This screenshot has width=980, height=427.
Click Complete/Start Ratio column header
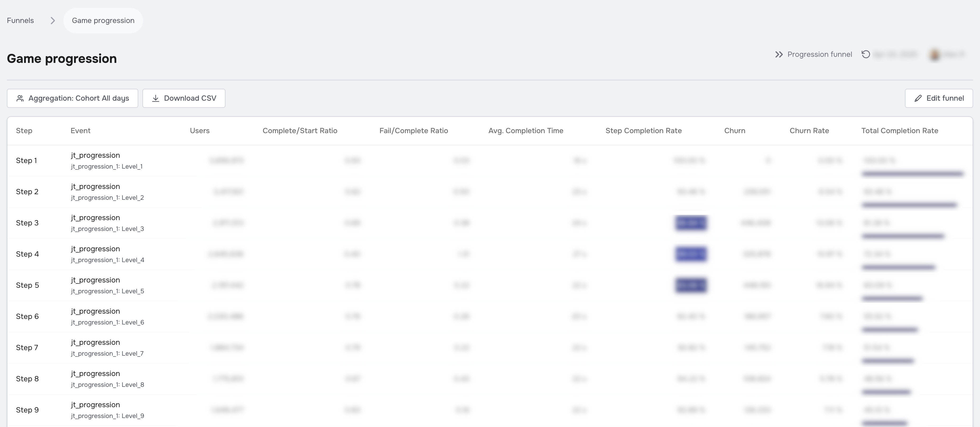click(x=300, y=131)
